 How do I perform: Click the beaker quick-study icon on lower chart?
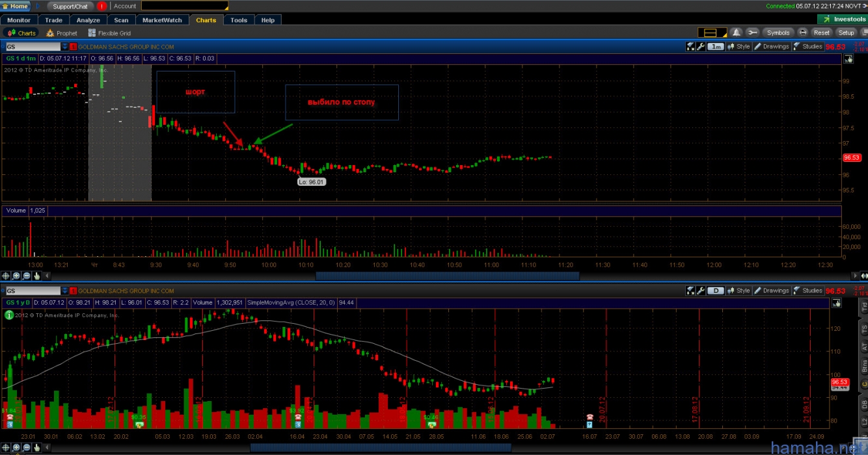tap(690, 291)
